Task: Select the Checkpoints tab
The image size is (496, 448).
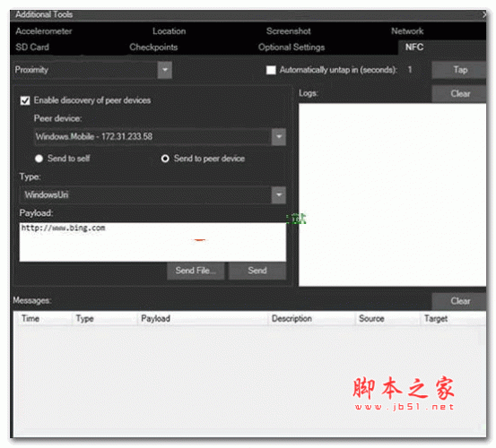Action: pyautogui.click(x=153, y=47)
